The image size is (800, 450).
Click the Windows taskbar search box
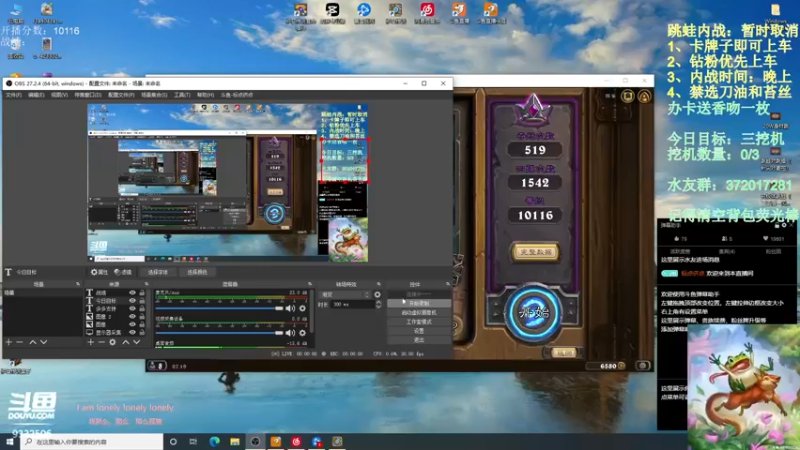coord(92,441)
